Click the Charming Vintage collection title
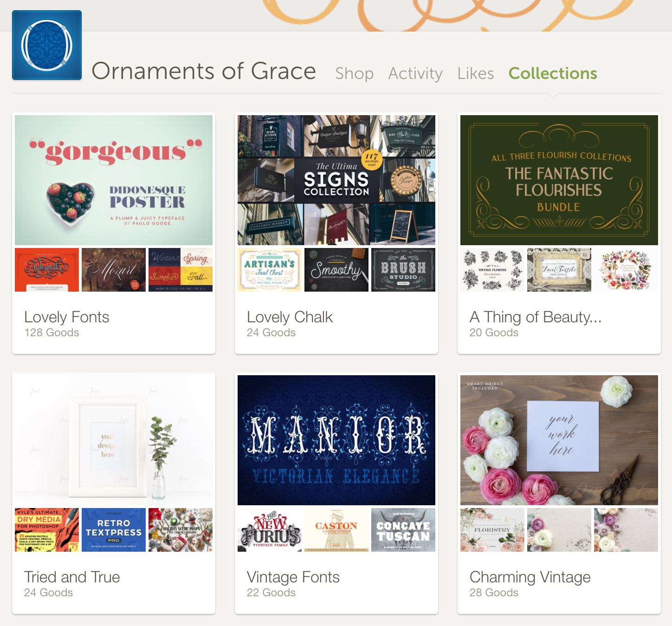Image resolution: width=672 pixels, height=626 pixels. (530, 577)
